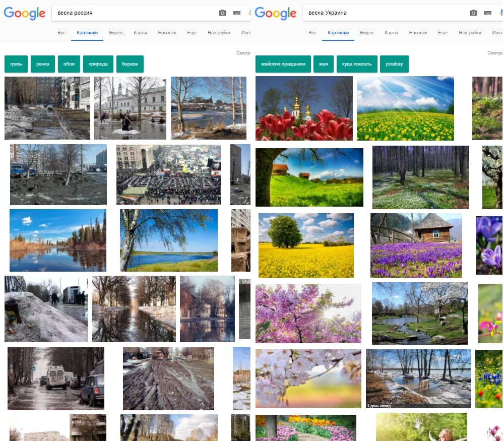Open the red tulips with golden domes image
The width and height of the screenshot is (504, 441).
304,108
